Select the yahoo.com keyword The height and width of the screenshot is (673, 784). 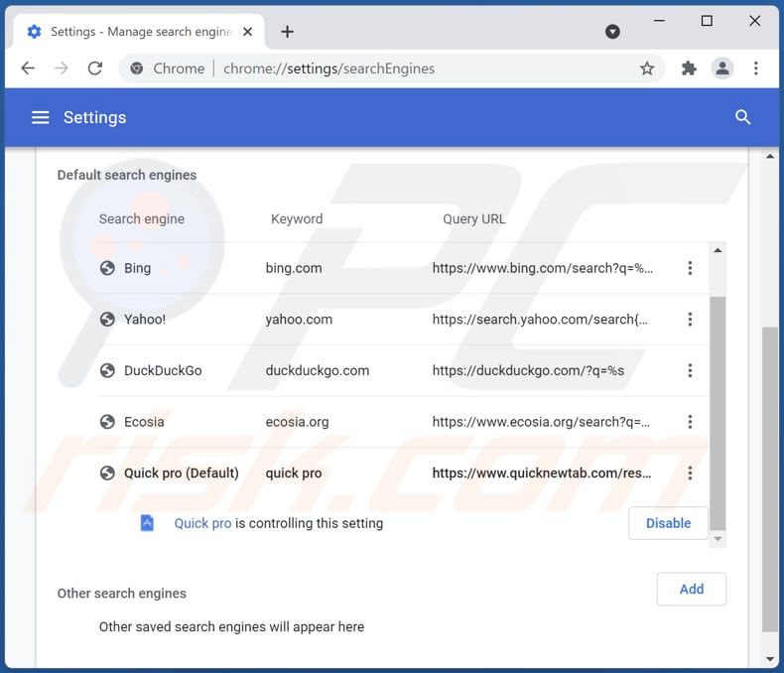[x=299, y=319]
